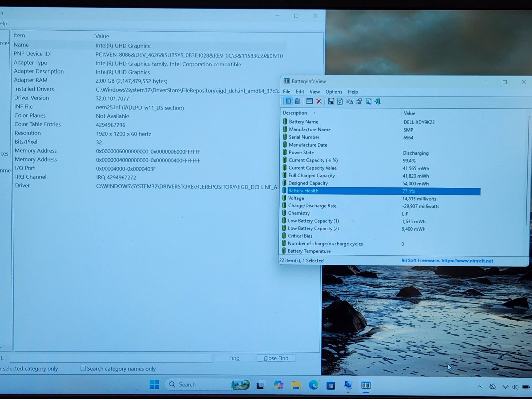Open Task View from the taskbar
This screenshot has height=399, width=532.
coord(260,385)
